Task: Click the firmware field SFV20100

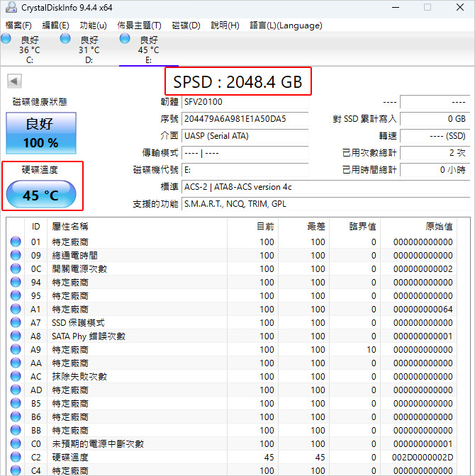Action: click(245, 102)
